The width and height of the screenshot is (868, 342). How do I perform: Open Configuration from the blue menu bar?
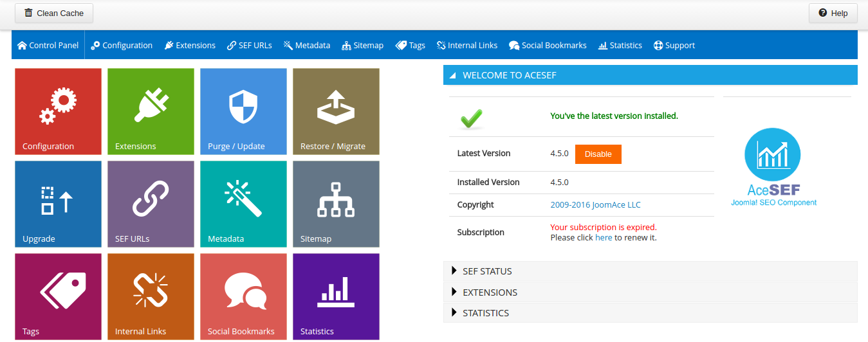pyautogui.click(x=122, y=46)
